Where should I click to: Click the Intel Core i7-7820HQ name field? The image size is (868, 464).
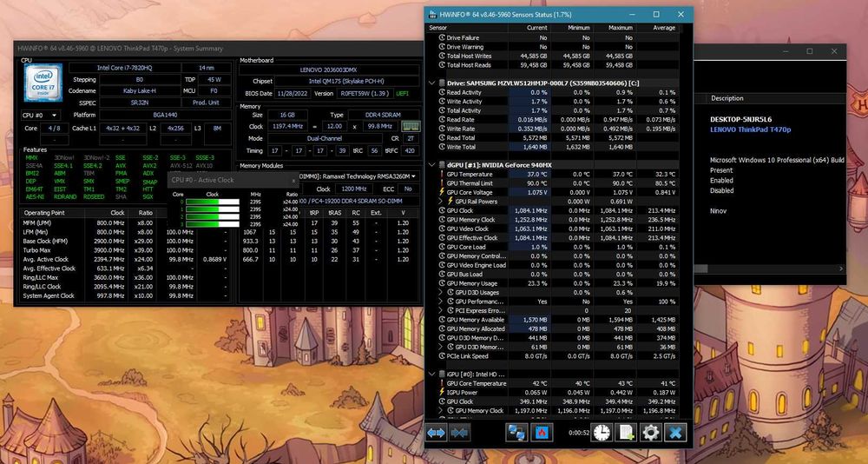[x=124, y=68]
